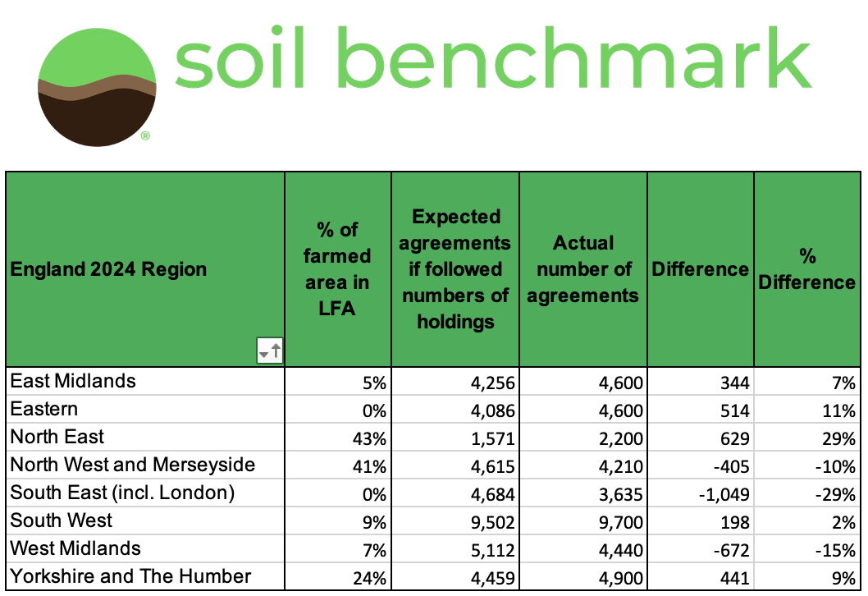Click the difference value -672
The height and width of the screenshot is (596, 868).
click(701, 548)
